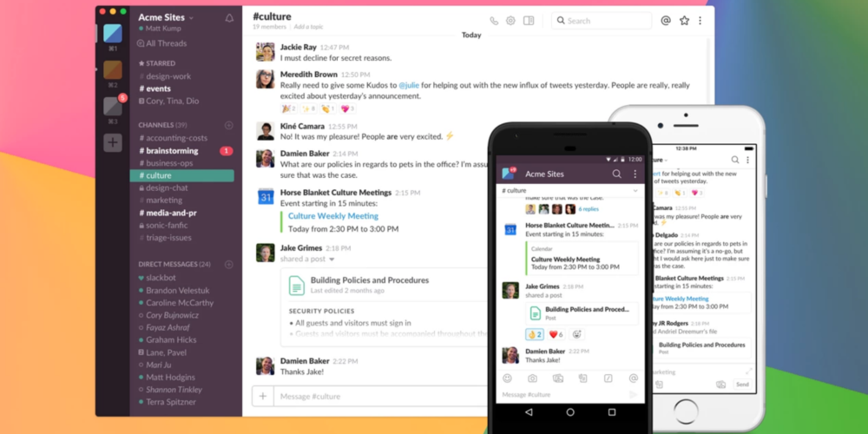This screenshot has height=434, width=868.
Task: Open the Acme Sites workspace dropdown
Action: [x=166, y=17]
